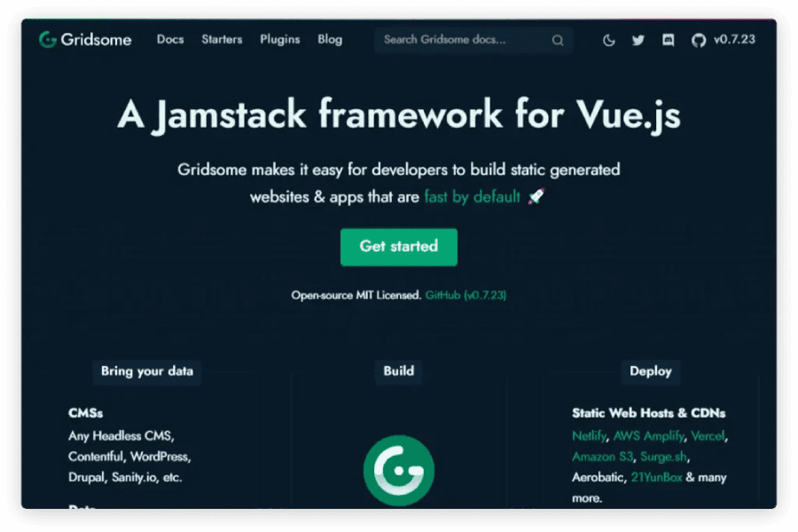Open the Twitter icon link

point(638,40)
